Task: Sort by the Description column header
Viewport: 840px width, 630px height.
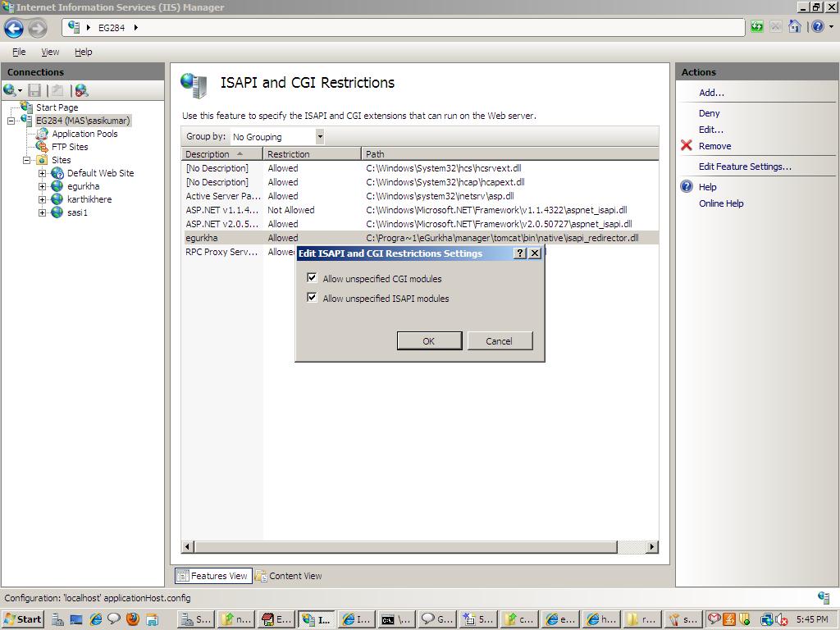Action: [x=221, y=153]
